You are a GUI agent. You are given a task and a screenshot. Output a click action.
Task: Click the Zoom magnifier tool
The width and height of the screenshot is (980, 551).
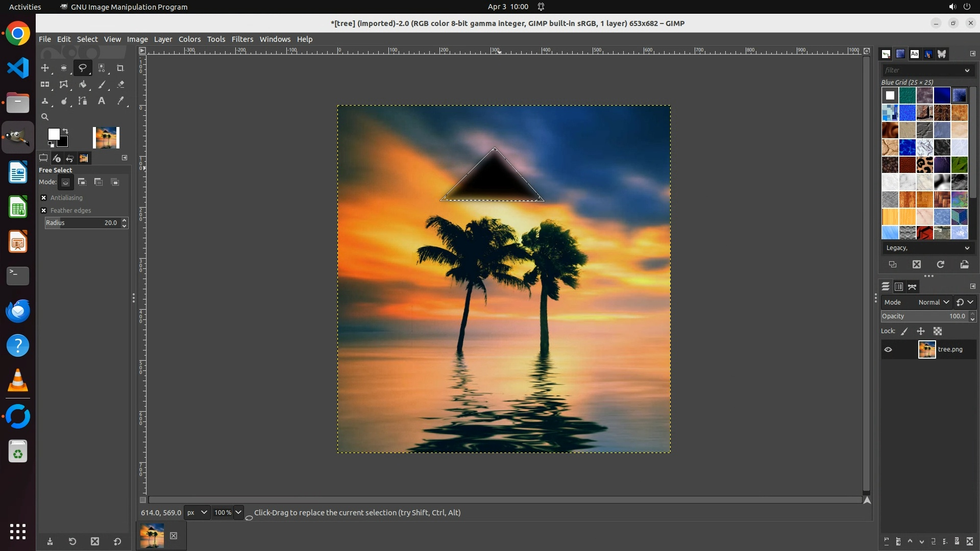[45, 117]
